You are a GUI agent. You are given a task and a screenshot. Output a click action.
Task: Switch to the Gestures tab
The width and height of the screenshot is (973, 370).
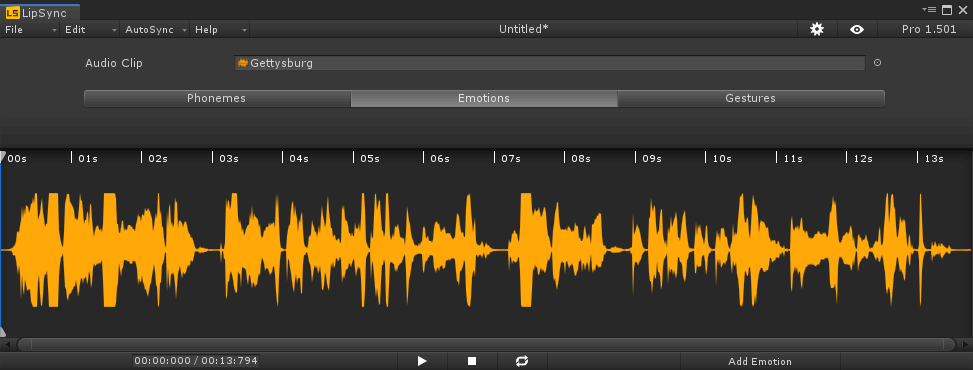click(x=751, y=98)
